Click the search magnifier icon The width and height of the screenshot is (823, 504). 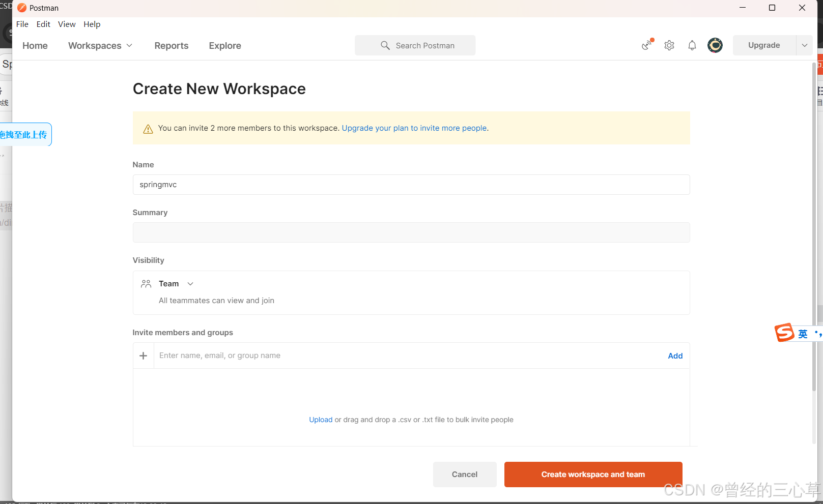pos(385,45)
